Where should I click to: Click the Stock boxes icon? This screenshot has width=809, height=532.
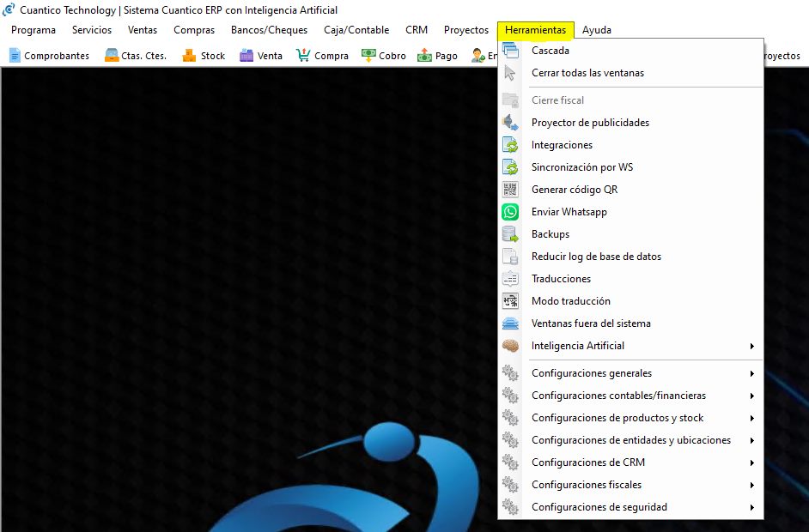[x=189, y=55]
